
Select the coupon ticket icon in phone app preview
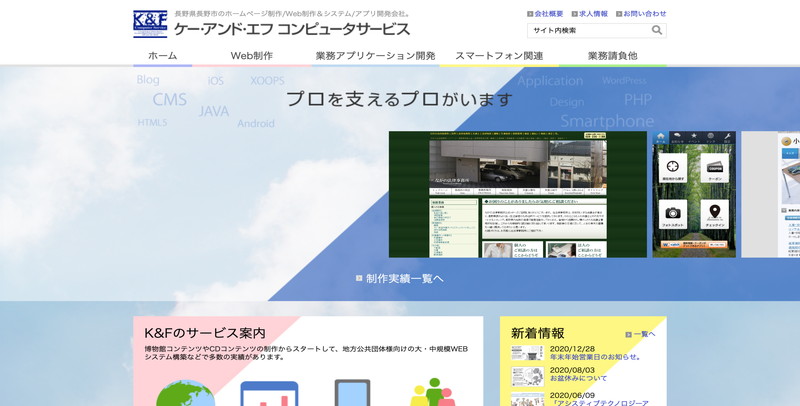click(714, 168)
